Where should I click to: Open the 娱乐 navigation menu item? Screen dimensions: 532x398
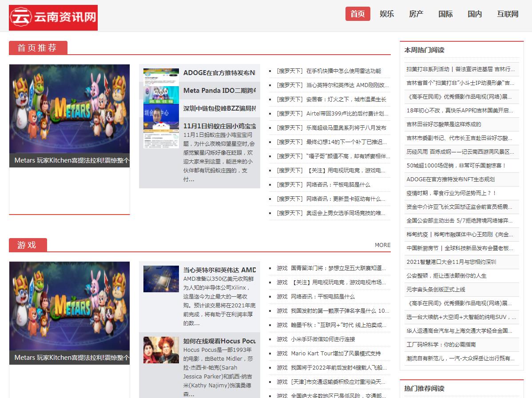387,14
